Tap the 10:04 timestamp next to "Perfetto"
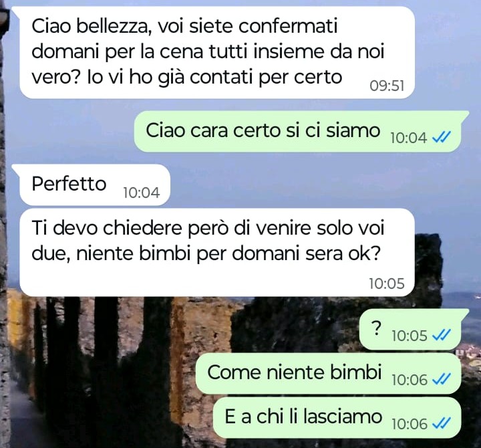 click(x=142, y=193)
